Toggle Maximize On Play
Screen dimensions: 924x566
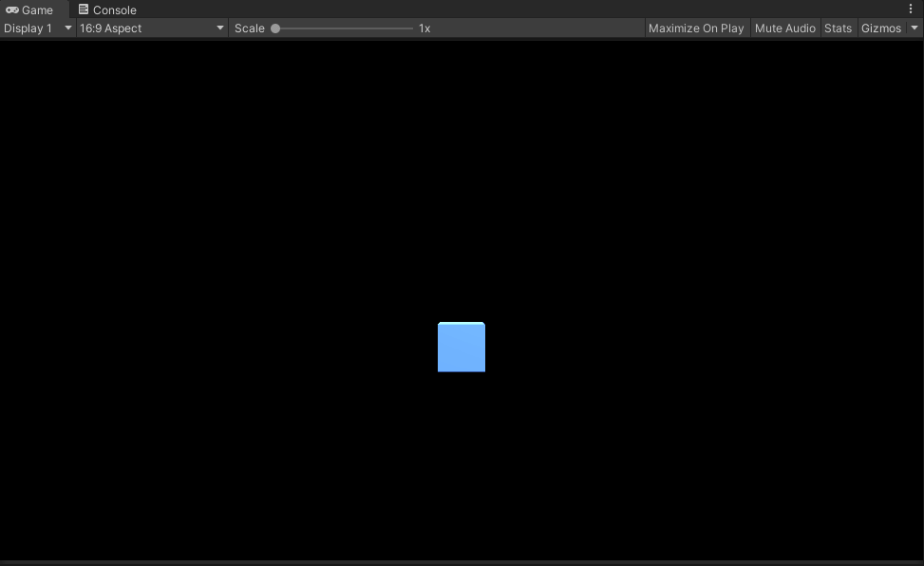pos(696,28)
